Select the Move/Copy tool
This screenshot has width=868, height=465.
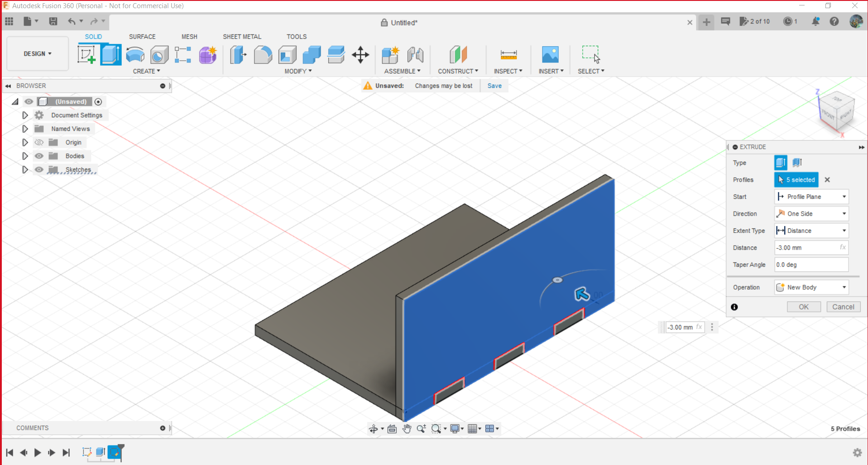[x=360, y=55]
